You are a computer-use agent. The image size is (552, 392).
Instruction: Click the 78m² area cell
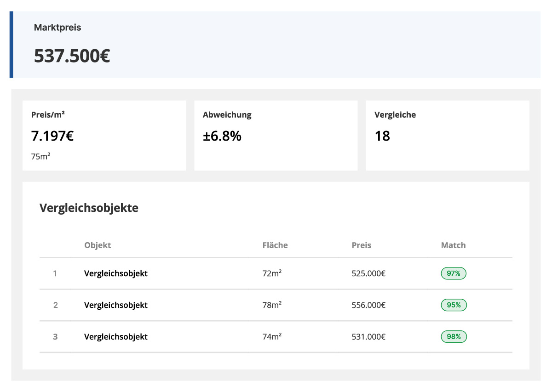point(272,305)
